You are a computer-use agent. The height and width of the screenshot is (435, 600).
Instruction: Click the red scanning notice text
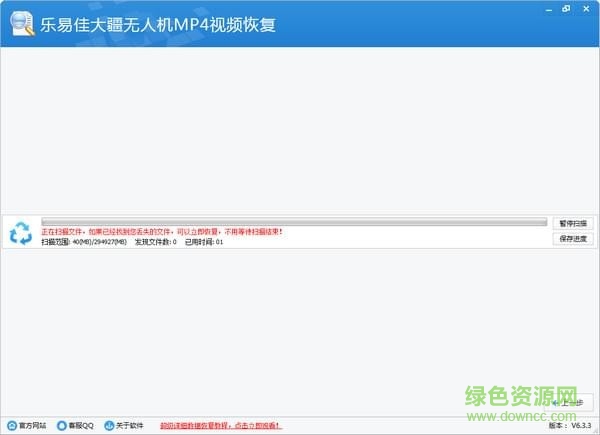tap(162, 232)
